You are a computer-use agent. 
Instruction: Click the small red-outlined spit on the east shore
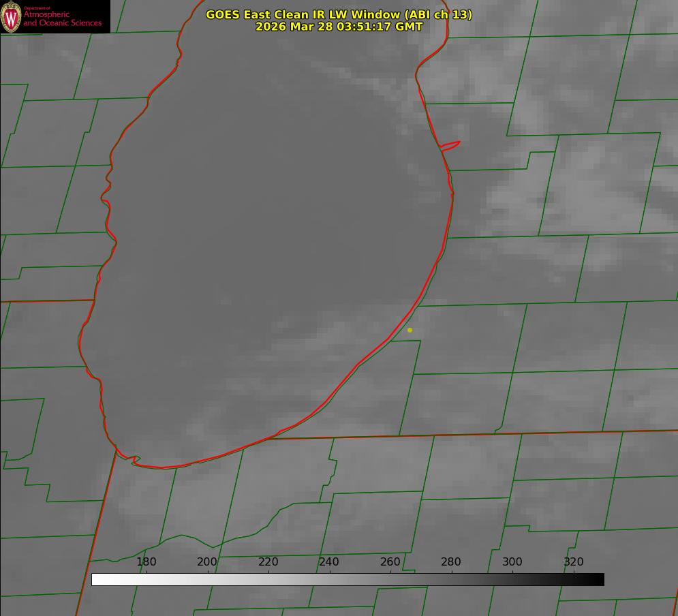click(x=451, y=145)
